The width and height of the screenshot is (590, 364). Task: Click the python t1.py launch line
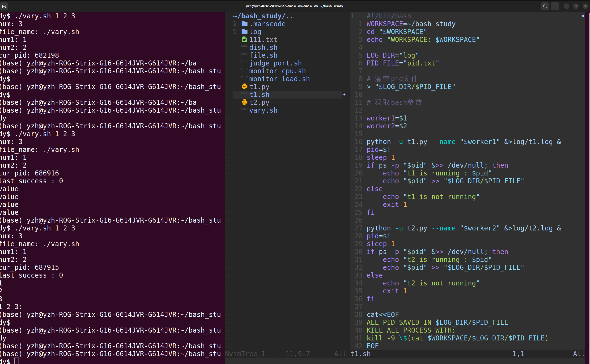(x=464, y=142)
